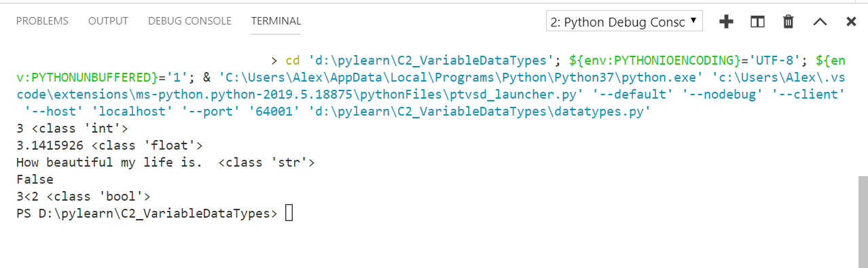Open the Python Debug Console terminal selector
Screen dimensions: 868x268
624,21
